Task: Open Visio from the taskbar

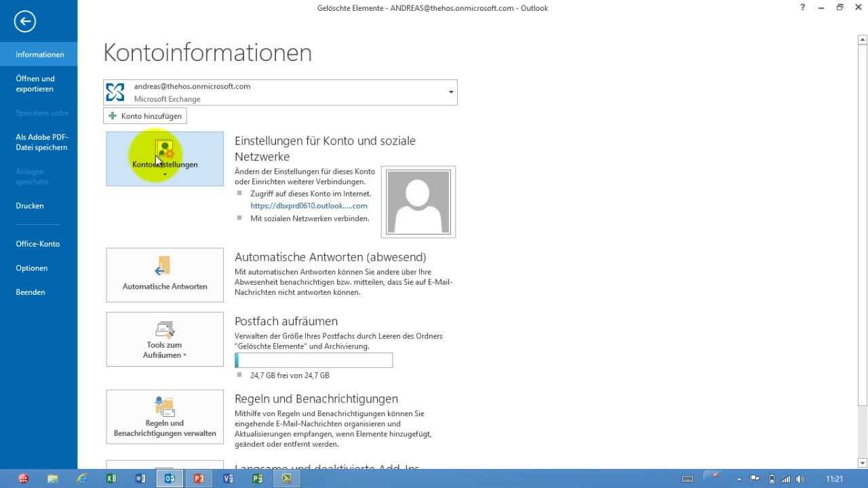Action: (x=228, y=479)
